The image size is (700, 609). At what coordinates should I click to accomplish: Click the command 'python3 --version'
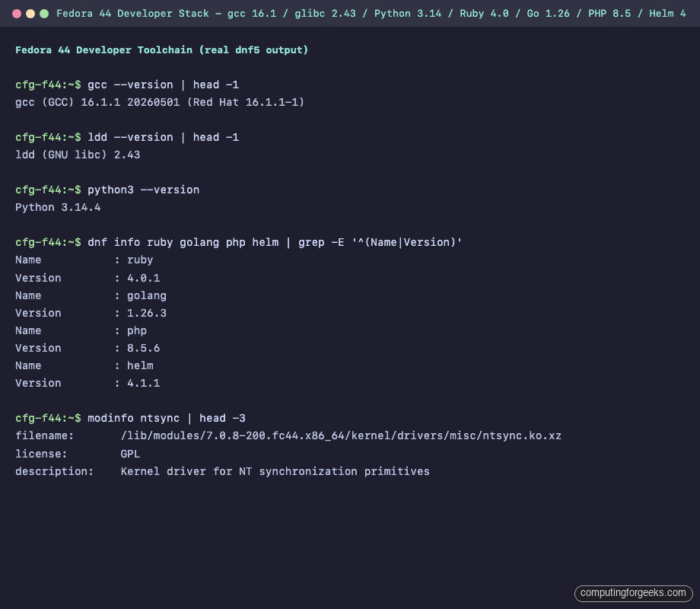(x=143, y=190)
